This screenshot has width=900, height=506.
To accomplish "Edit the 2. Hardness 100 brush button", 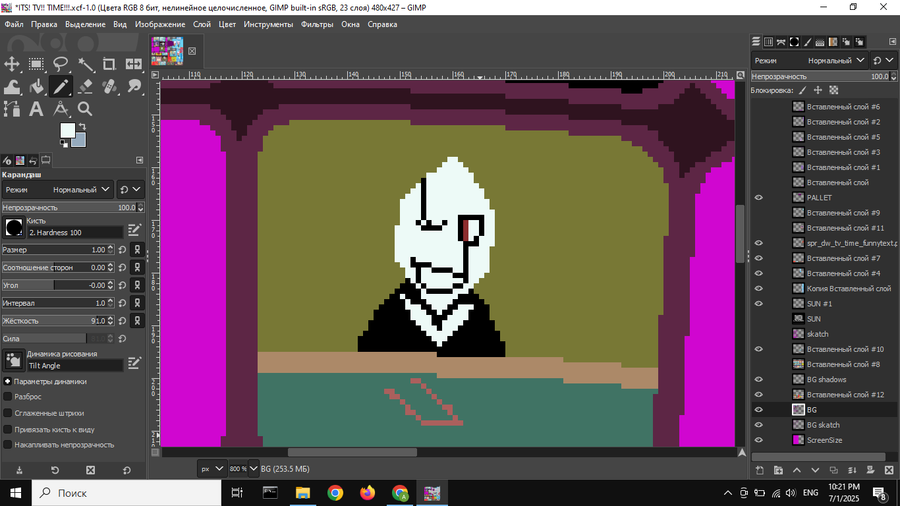I will coord(134,230).
